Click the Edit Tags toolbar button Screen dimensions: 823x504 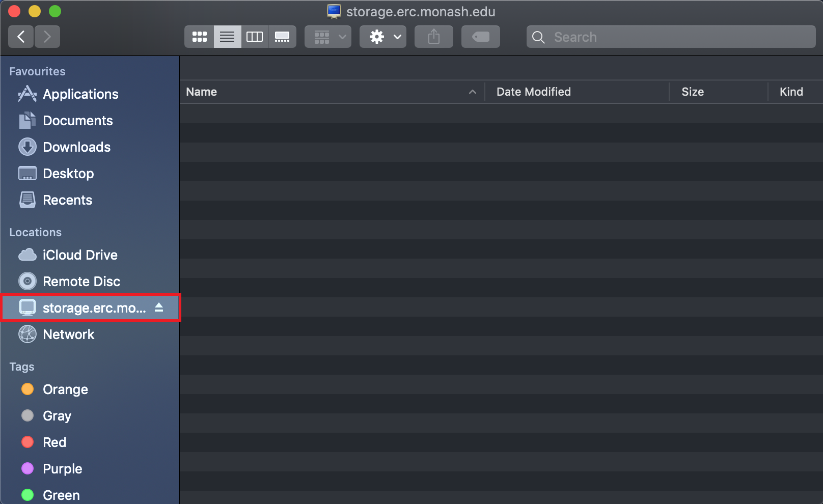tap(480, 37)
